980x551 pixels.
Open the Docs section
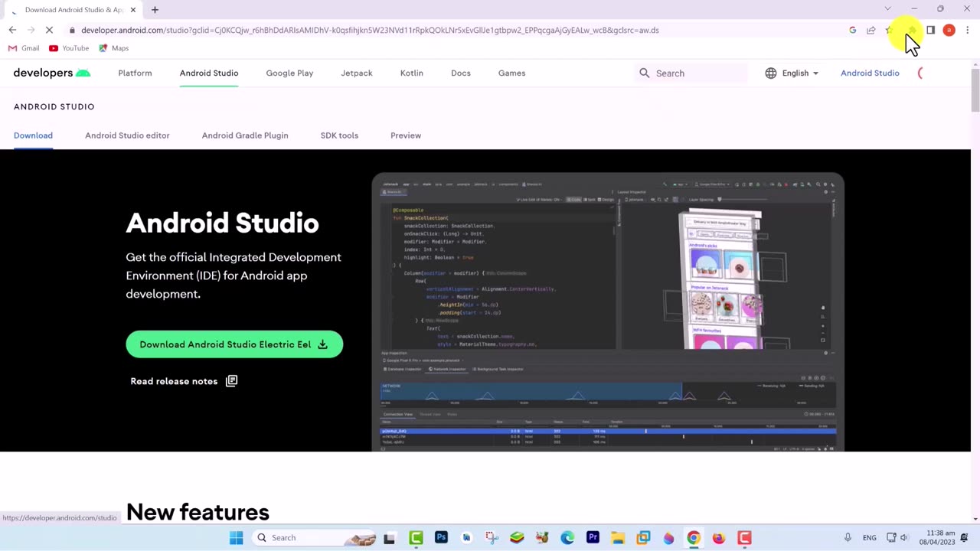(461, 73)
